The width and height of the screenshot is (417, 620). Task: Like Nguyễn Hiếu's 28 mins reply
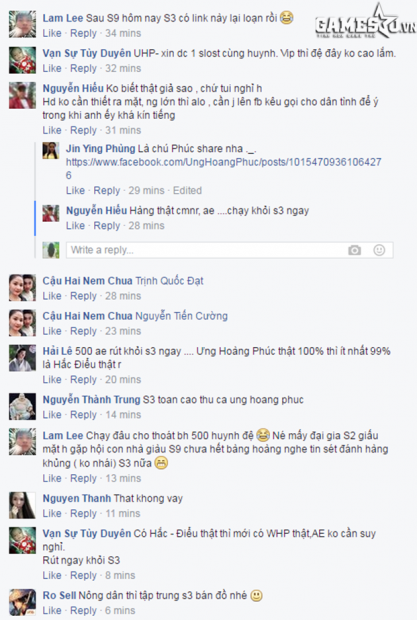click(x=75, y=226)
